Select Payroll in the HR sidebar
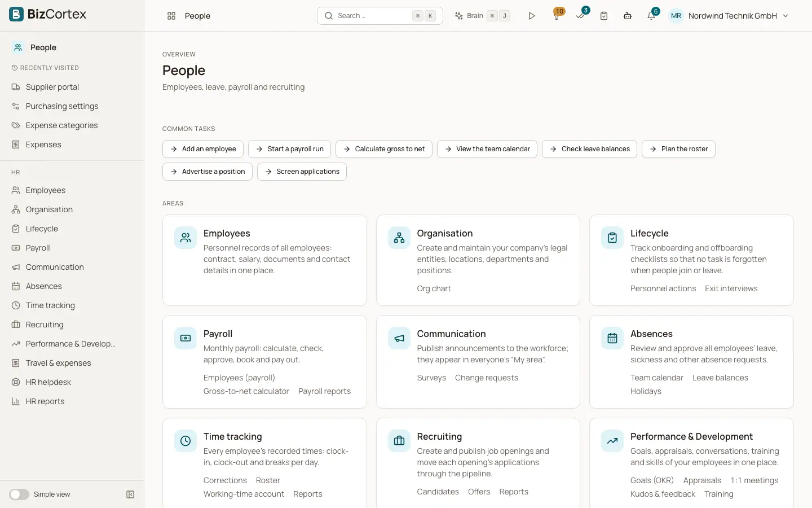Screen dimensions: 812x508 38,248
